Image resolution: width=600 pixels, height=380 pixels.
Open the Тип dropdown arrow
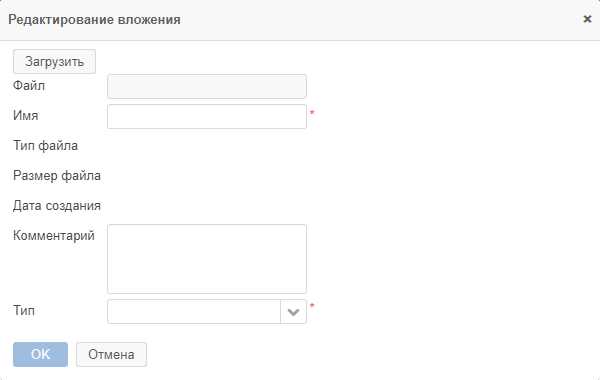[293, 312]
